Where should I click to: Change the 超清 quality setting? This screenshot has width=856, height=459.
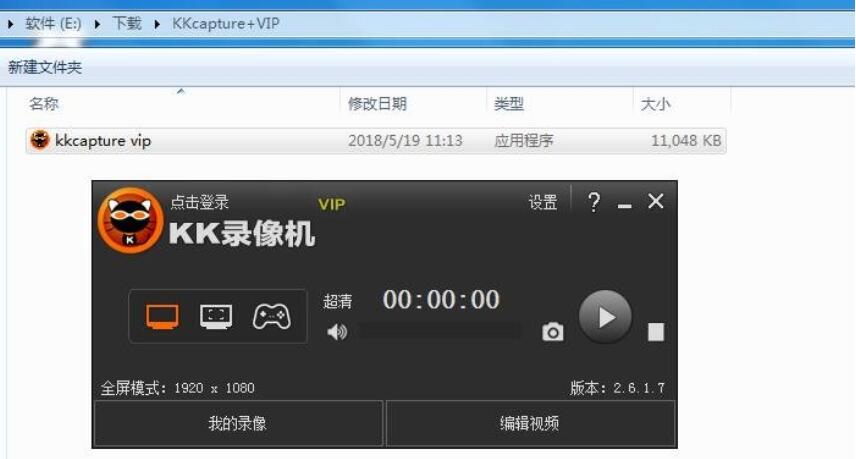coord(337,301)
